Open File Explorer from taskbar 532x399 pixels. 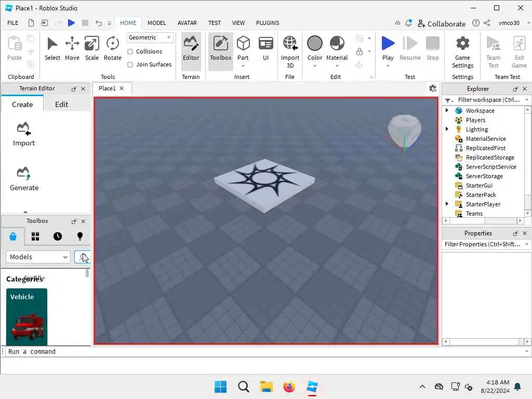tap(267, 387)
